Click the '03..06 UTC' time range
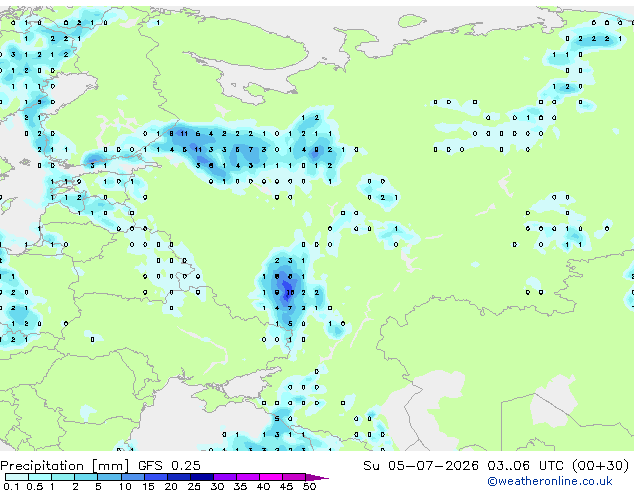The width and height of the screenshot is (634, 490). (x=525, y=466)
